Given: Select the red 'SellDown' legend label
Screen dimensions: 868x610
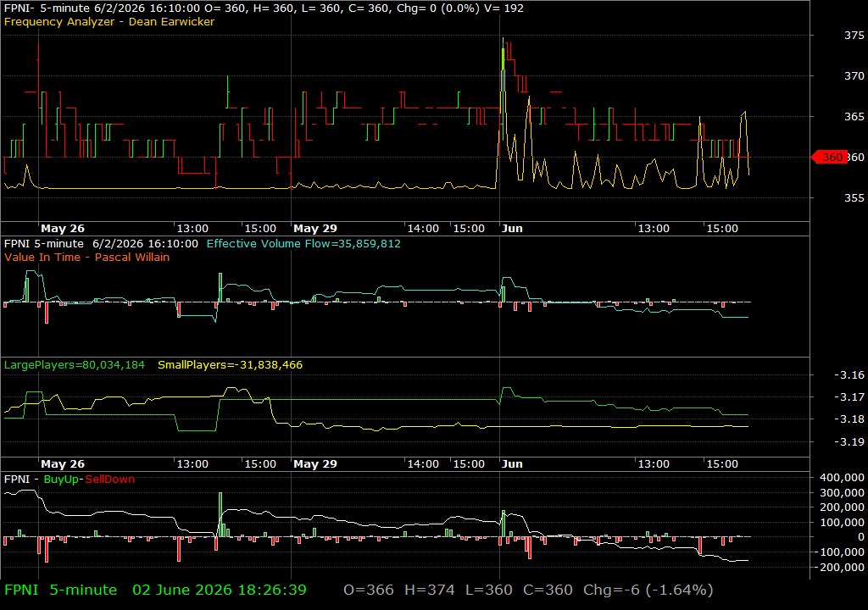Looking at the screenshot, I should pos(110,479).
